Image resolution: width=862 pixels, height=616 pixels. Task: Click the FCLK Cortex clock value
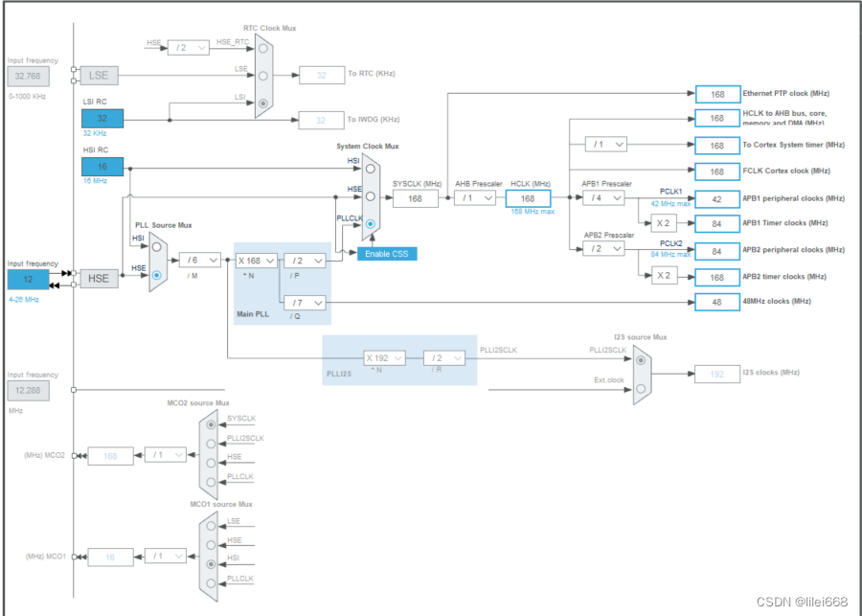coord(717,171)
